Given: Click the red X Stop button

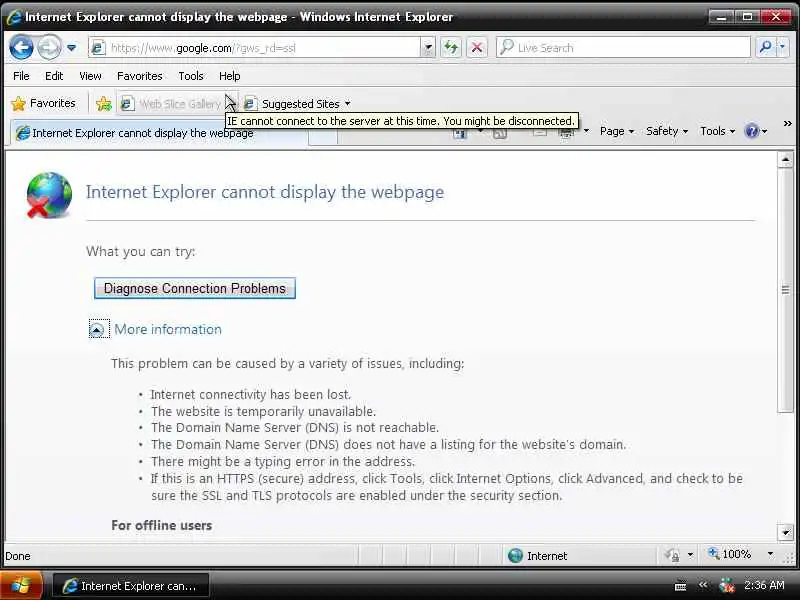Looking at the screenshot, I should [477, 48].
